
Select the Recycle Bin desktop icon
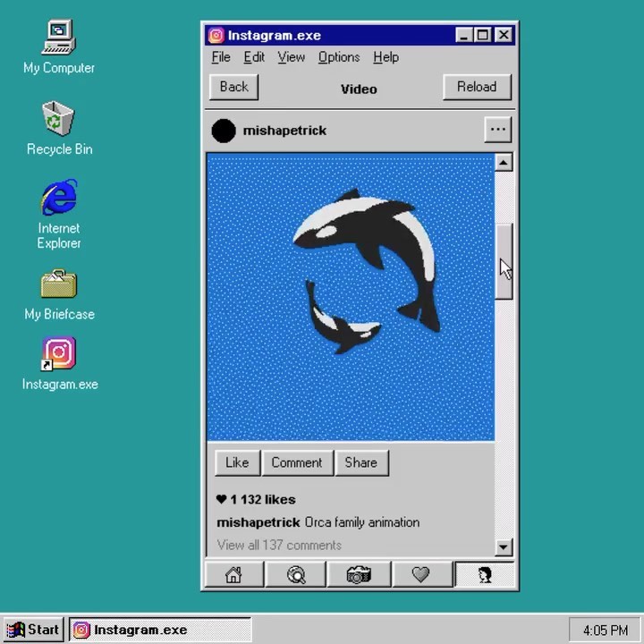60,128
